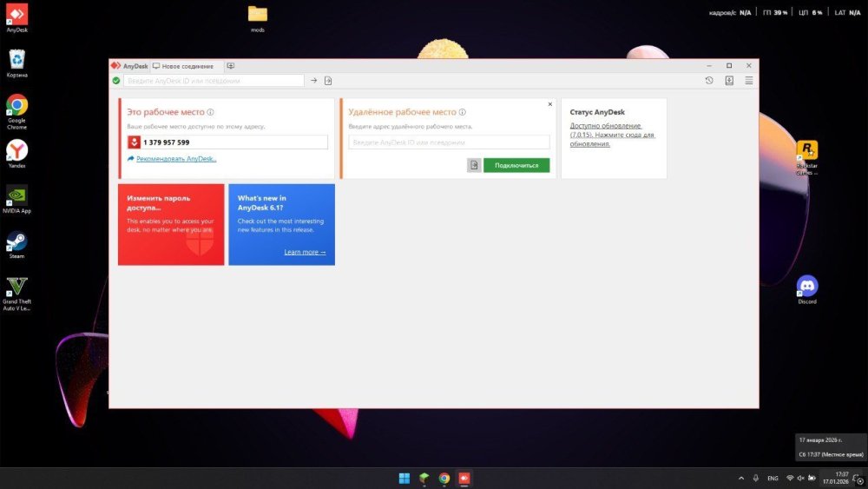
Task: Focus the toolbar AnyDesk ID address field
Action: (214, 81)
